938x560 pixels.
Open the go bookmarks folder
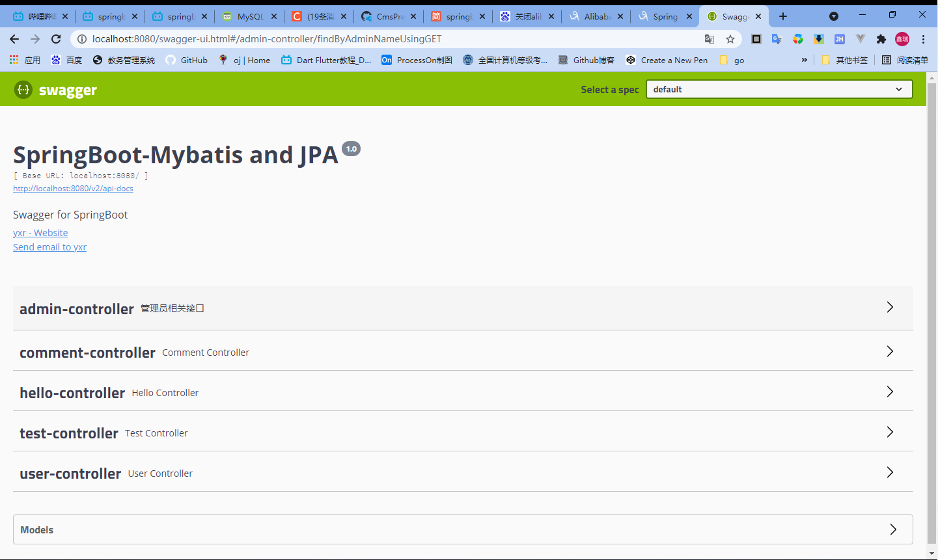pos(732,60)
